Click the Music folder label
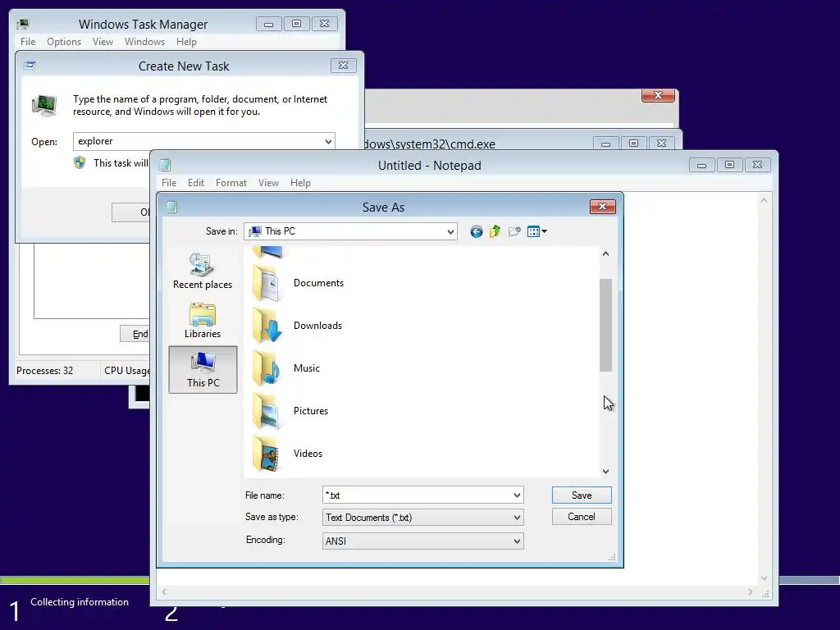 click(307, 368)
